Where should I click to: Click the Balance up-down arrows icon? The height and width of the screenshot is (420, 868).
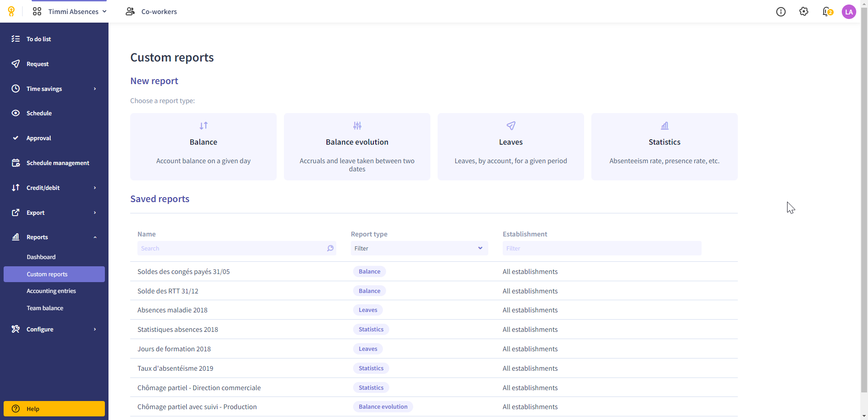(203, 126)
